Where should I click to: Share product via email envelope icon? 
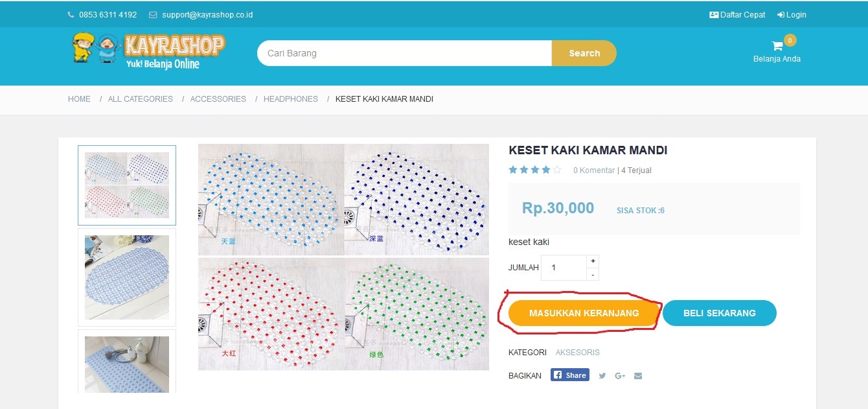(x=638, y=376)
